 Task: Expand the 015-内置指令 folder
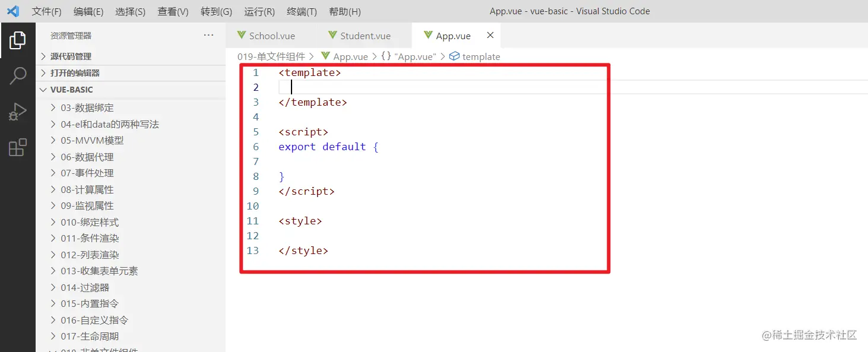click(131, 304)
